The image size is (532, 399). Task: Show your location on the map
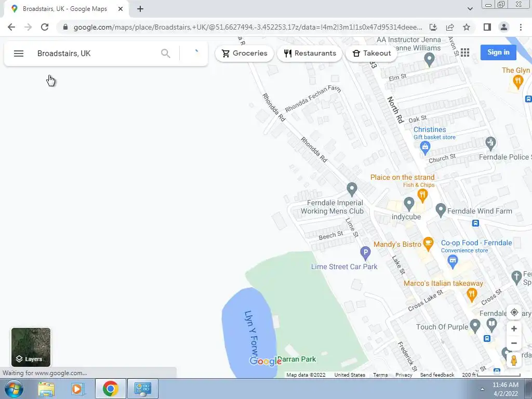(514, 312)
